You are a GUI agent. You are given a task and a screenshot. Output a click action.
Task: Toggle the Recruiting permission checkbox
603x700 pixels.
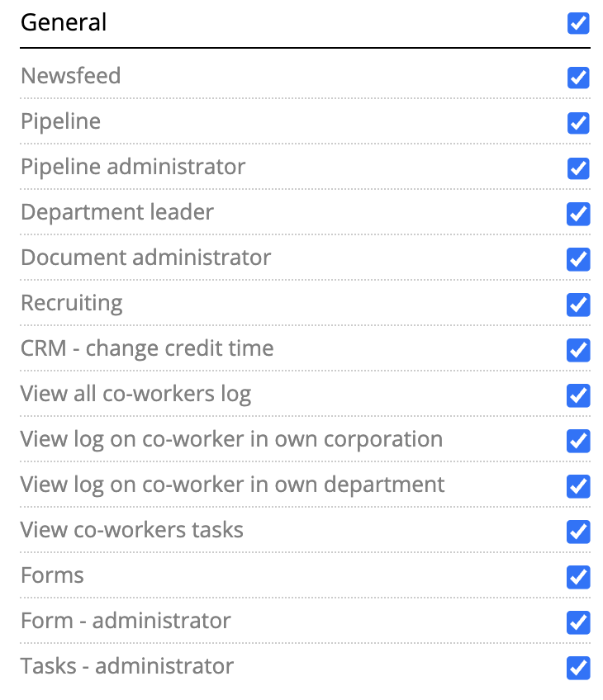578,305
